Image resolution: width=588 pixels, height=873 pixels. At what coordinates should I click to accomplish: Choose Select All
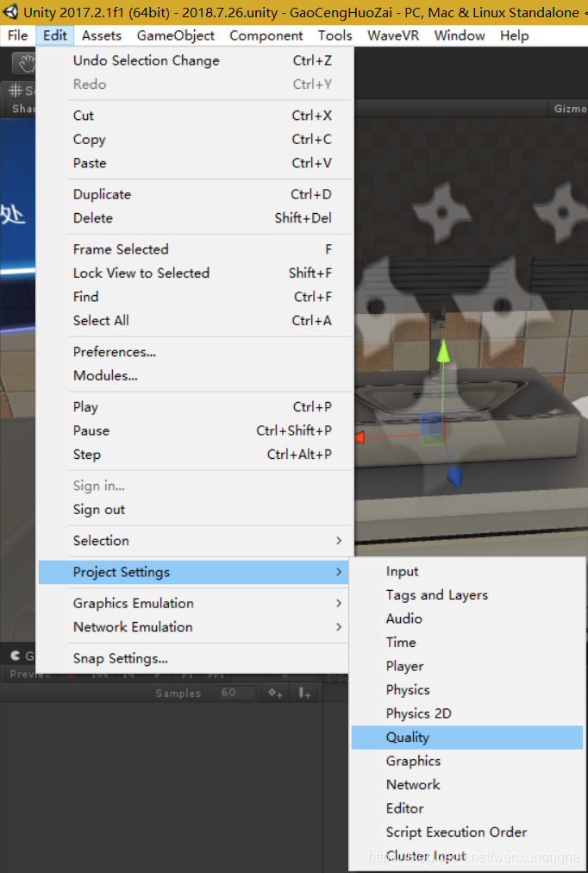tap(194, 321)
